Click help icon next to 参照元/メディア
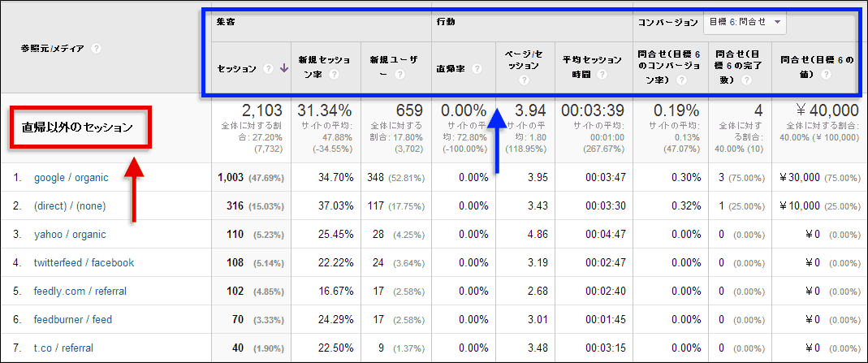The height and width of the screenshot is (363, 868). click(97, 49)
